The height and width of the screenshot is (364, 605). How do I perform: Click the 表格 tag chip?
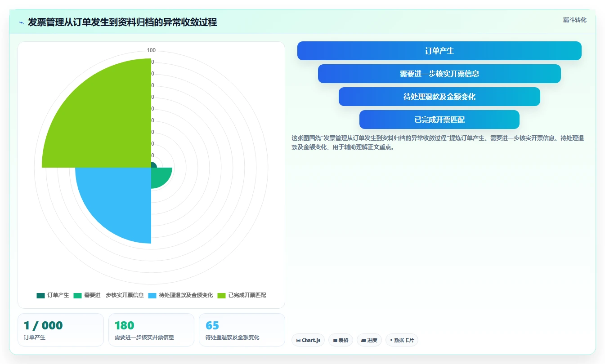click(341, 340)
